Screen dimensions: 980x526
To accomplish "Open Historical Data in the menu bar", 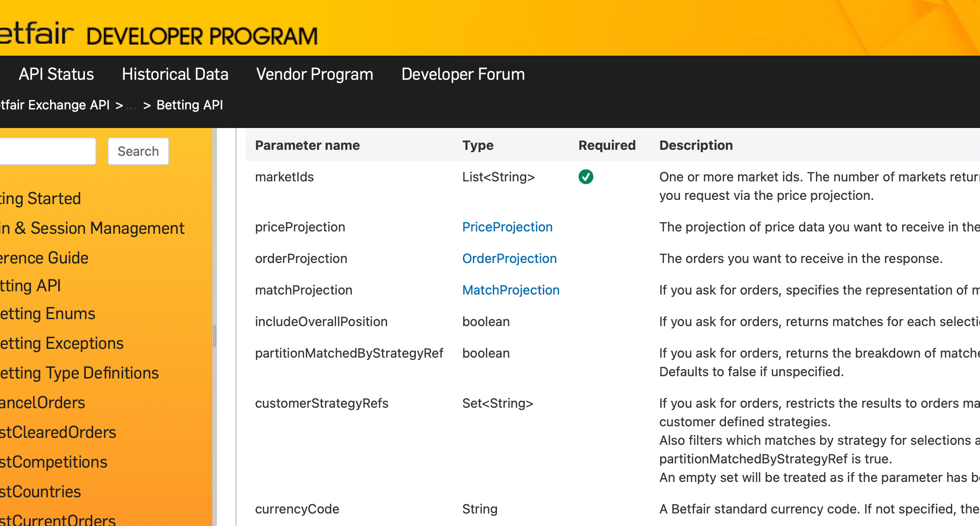I will click(x=175, y=74).
